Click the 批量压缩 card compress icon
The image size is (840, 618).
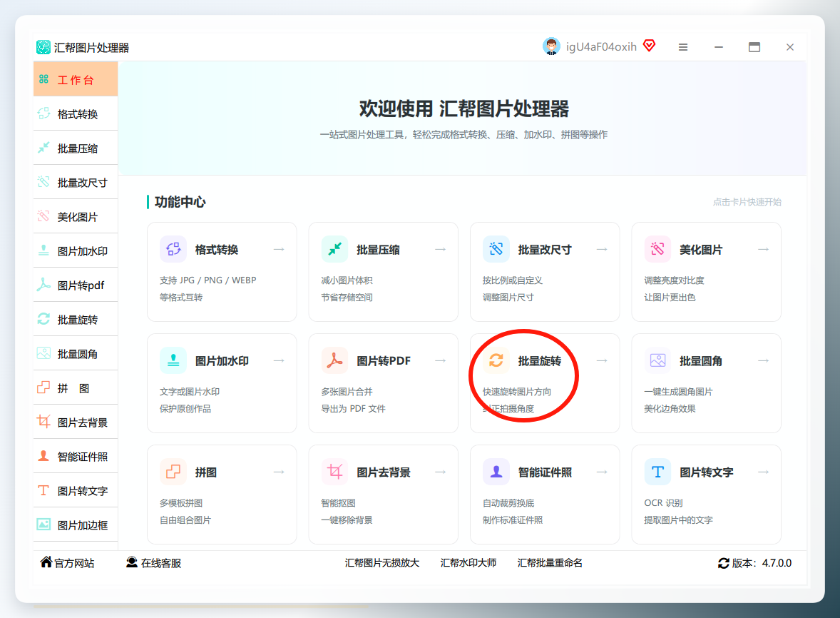click(335, 249)
